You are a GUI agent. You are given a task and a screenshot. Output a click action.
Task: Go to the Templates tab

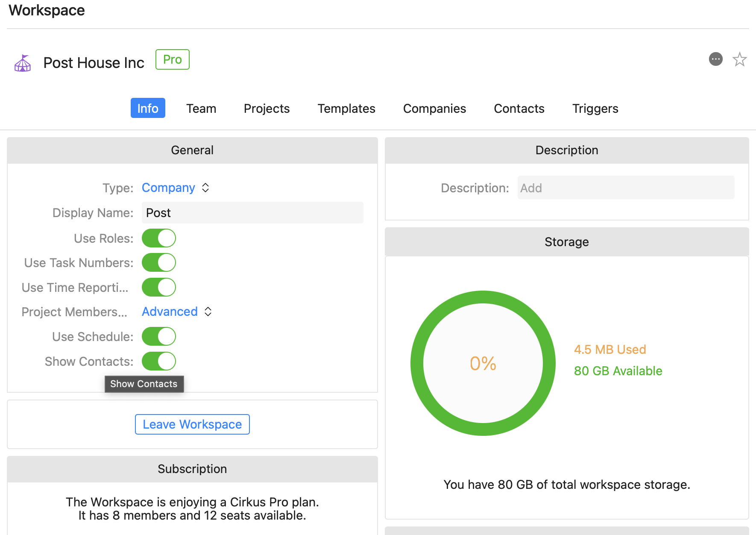pyautogui.click(x=346, y=108)
